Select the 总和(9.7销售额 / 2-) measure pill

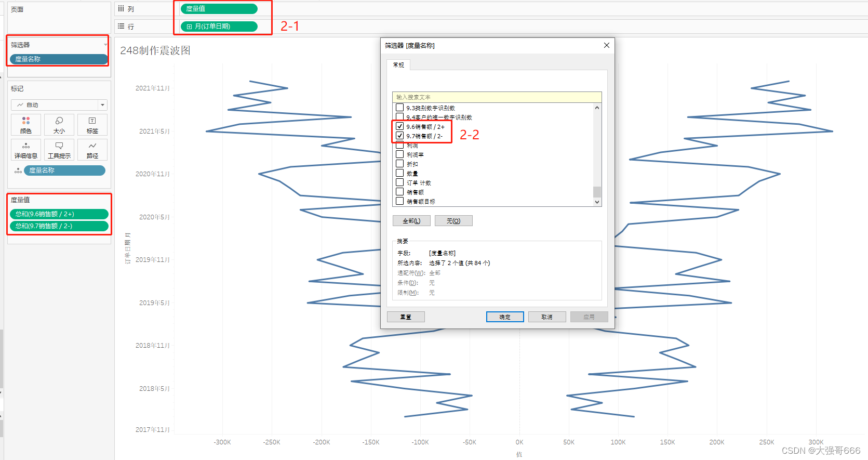pyautogui.click(x=59, y=226)
